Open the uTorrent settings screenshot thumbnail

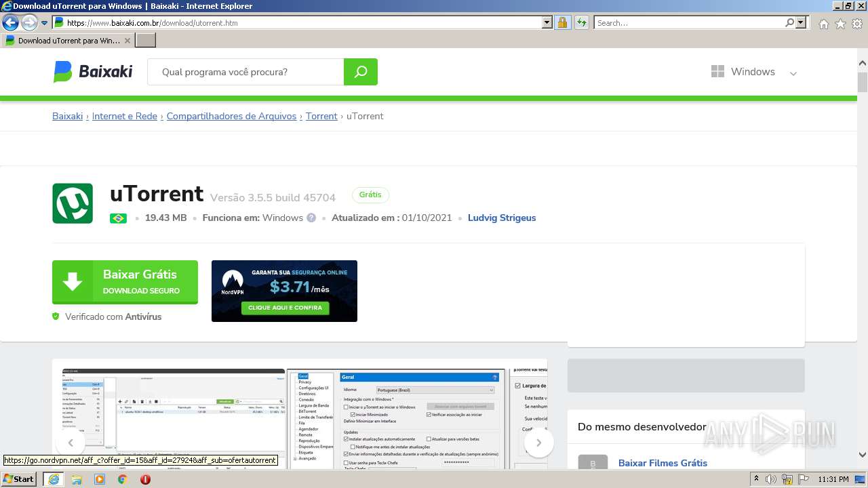pyautogui.click(x=396, y=419)
